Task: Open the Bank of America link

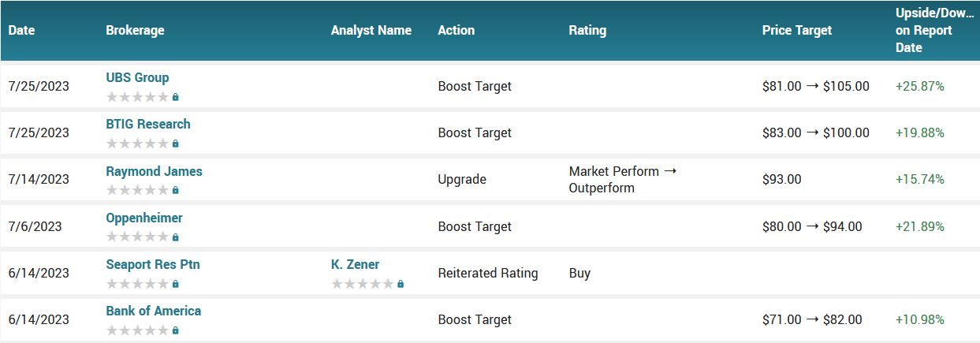Action: click(154, 311)
